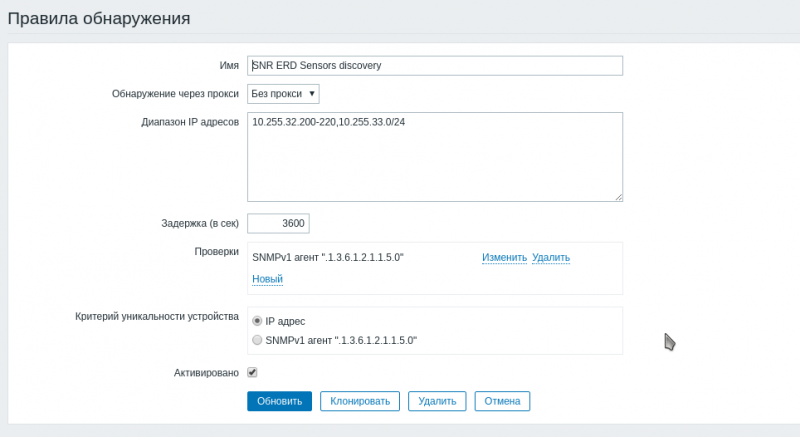800x437 pixels.
Task: Click the Имя name input field
Action: pos(435,65)
